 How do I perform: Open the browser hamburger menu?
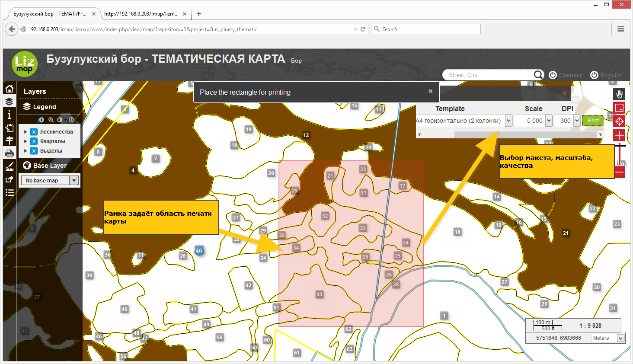[x=621, y=29]
